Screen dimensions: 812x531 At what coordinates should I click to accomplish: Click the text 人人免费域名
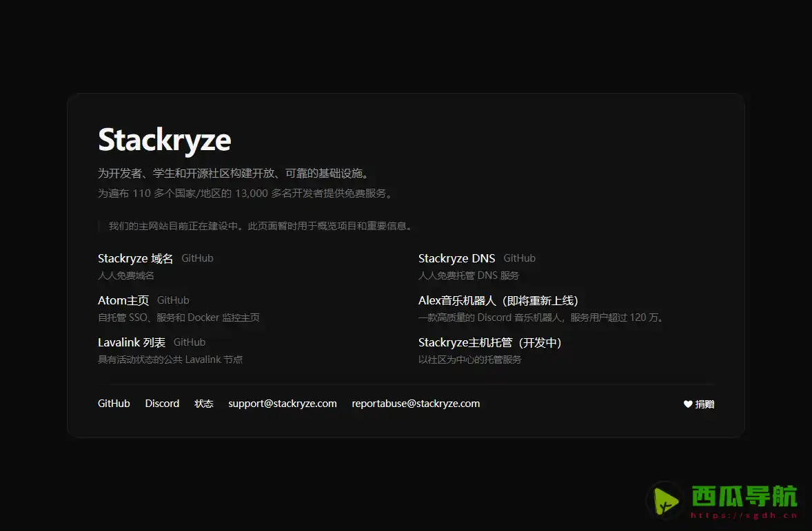click(x=126, y=275)
